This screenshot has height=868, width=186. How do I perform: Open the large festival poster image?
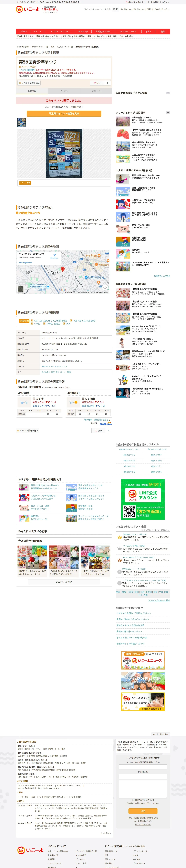point(64,153)
